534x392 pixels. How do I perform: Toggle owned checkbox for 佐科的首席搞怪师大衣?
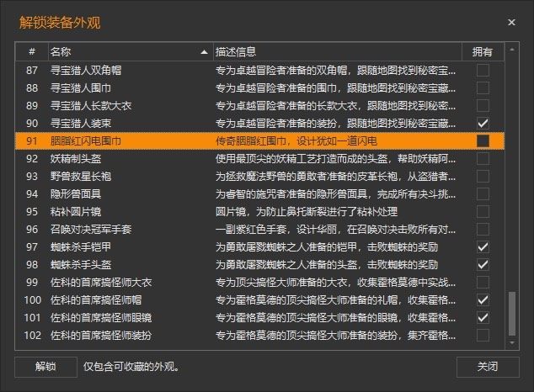483,283
